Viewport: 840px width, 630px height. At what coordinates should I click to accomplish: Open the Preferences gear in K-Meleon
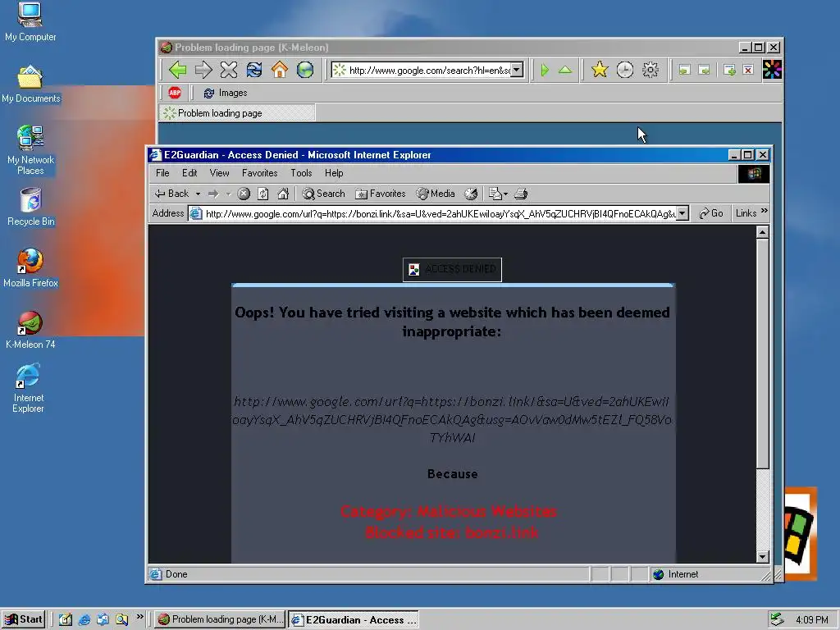click(x=651, y=70)
